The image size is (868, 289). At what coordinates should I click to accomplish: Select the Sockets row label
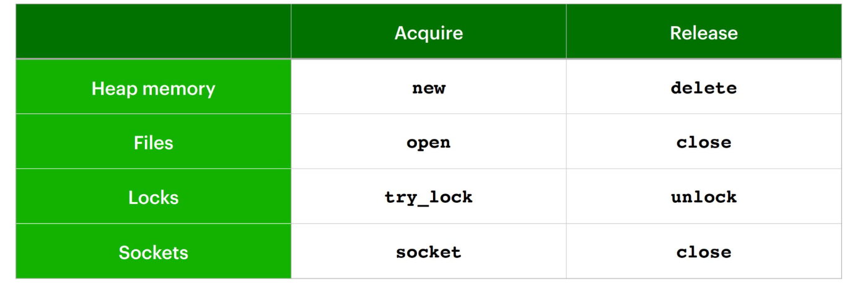pyautogui.click(x=153, y=252)
